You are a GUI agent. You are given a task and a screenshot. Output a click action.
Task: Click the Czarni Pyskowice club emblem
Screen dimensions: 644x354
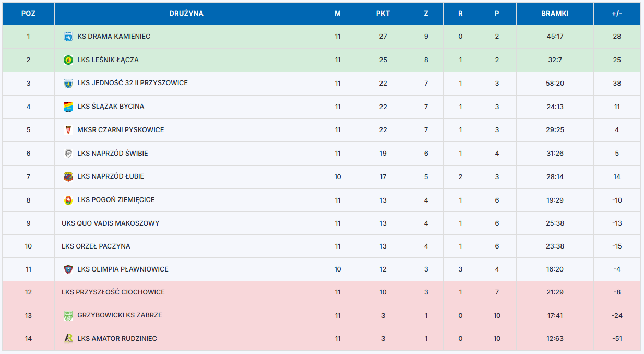(x=68, y=130)
